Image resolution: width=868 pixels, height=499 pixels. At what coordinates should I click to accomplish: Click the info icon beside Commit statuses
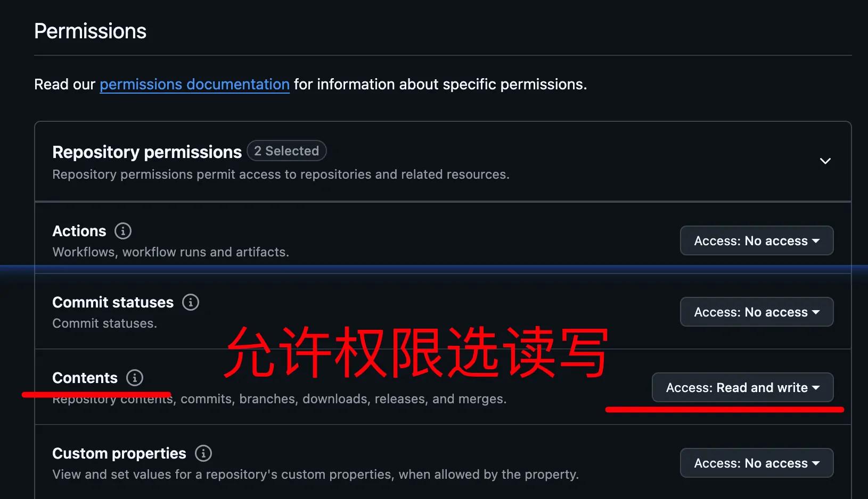191,302
